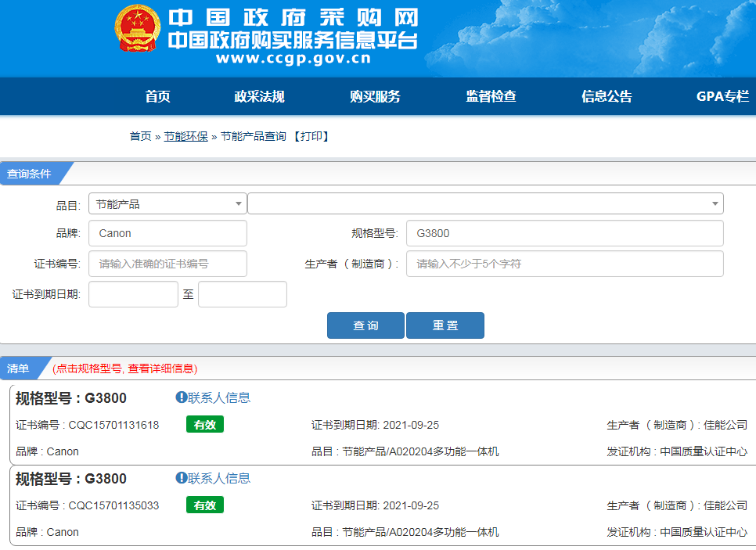Viewport: 756px width, 550px height.
Task: Click the 中国政府采购网 site title
Action: 293,18
